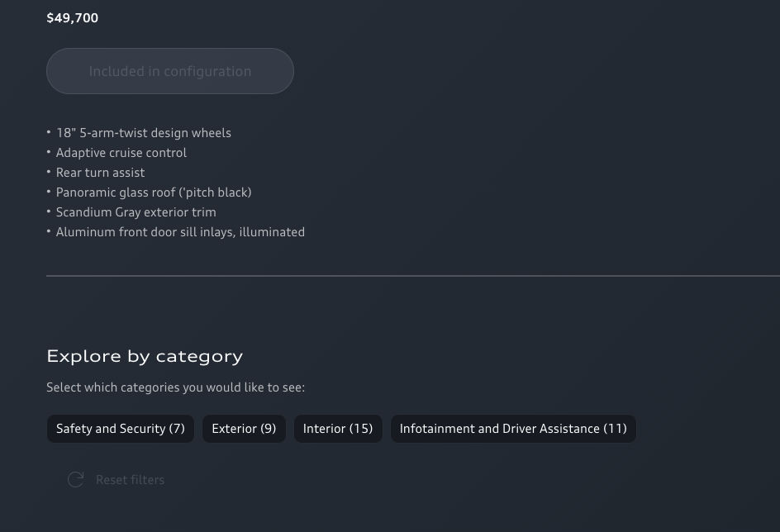Click Scandium Gray exterior trim text
Image resolution: width=780 pixels, height=532 pixels.
[x=136, y=212]
